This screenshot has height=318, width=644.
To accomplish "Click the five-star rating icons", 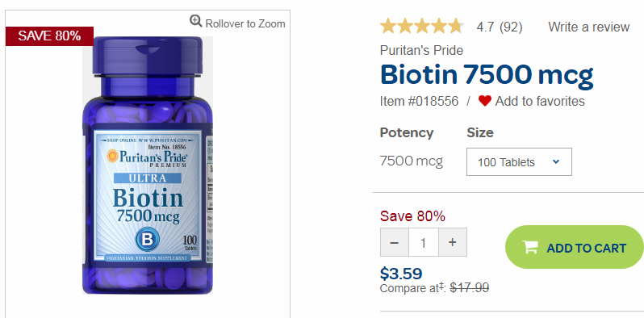I will (x=422, y=27).
